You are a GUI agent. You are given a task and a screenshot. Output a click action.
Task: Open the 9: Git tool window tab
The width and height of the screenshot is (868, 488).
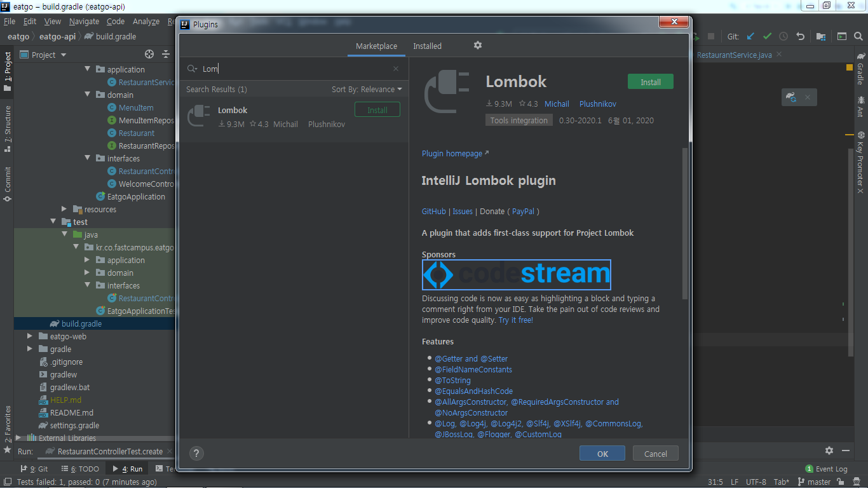[x=34, y=469]
